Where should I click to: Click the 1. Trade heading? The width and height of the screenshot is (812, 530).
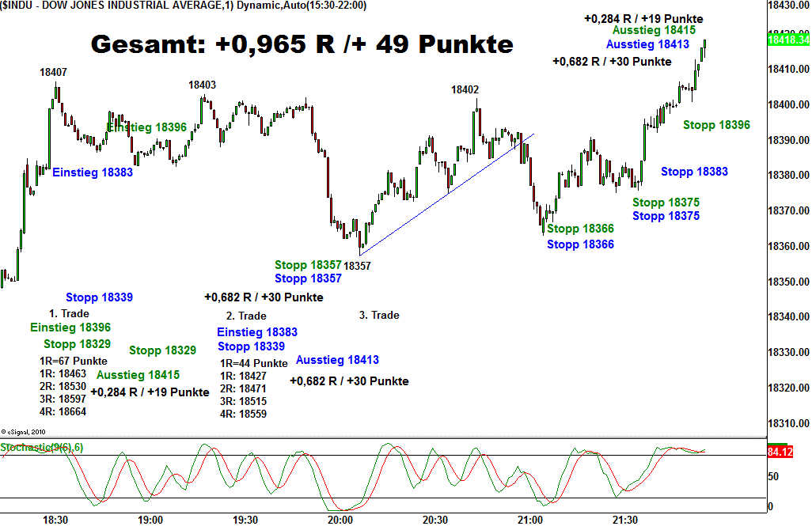coord(69,313)
